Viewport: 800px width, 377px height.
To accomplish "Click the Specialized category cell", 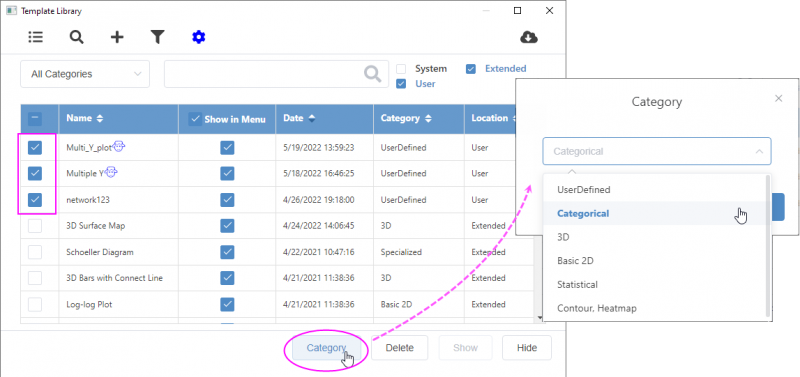I will tap(401, 252).
